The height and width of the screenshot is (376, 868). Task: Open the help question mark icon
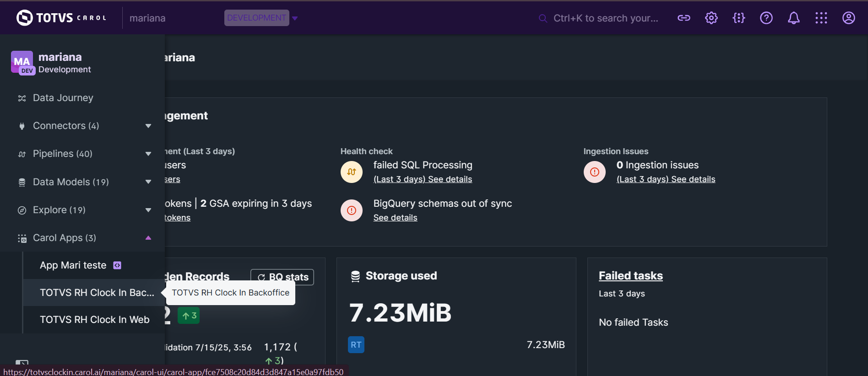point(766,18)
